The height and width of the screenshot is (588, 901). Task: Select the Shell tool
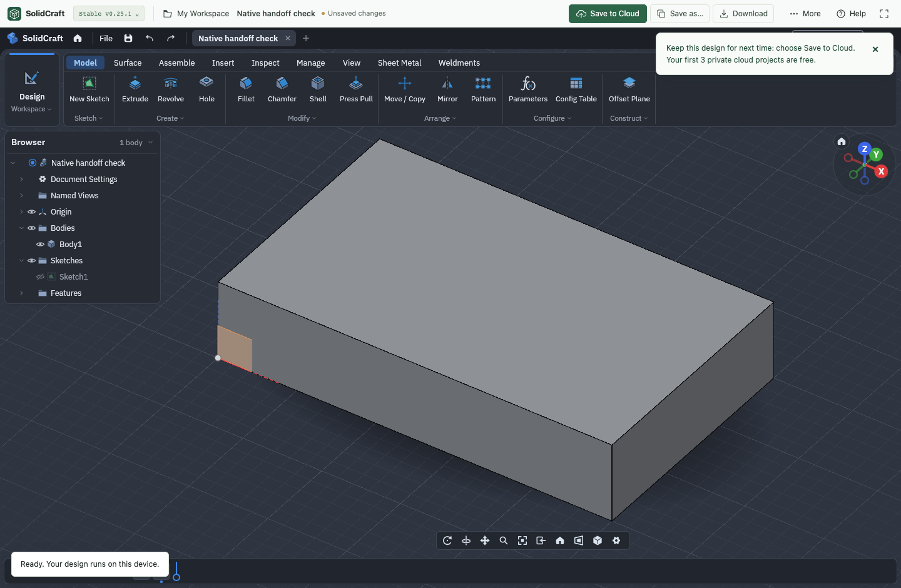coord(318,89)
